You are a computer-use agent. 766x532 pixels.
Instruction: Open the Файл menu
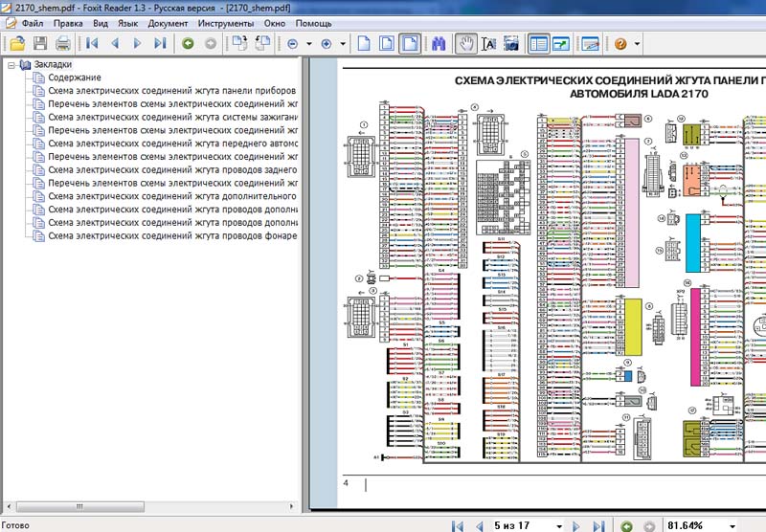[33, 23]
